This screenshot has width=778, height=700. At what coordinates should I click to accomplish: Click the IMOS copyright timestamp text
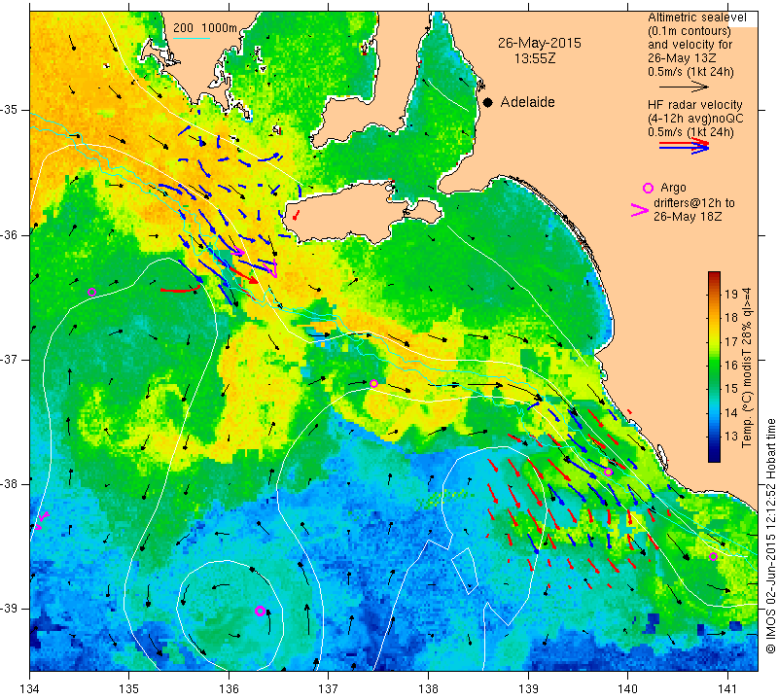tap(770, 536)
